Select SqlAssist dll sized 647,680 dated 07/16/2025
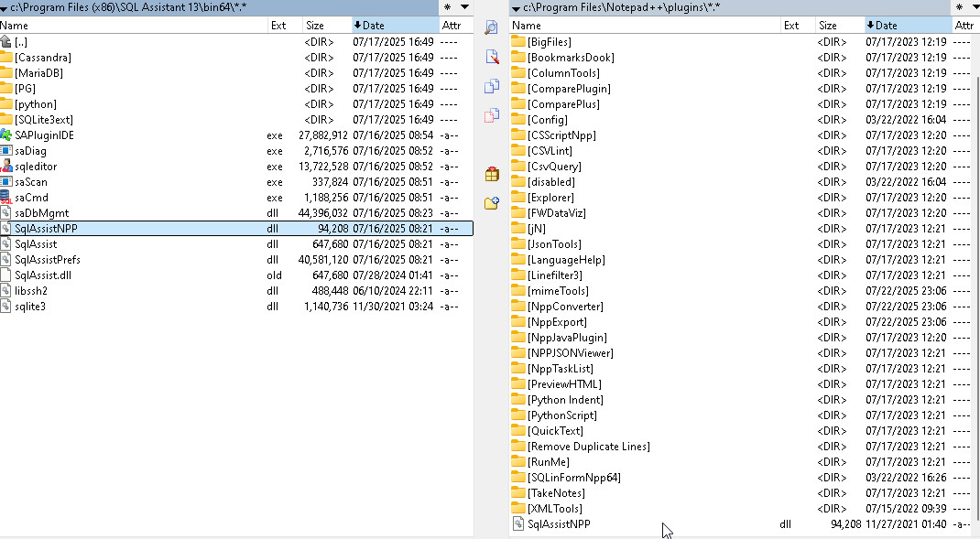This screenshot has height=539, width=980. (236, 244)
